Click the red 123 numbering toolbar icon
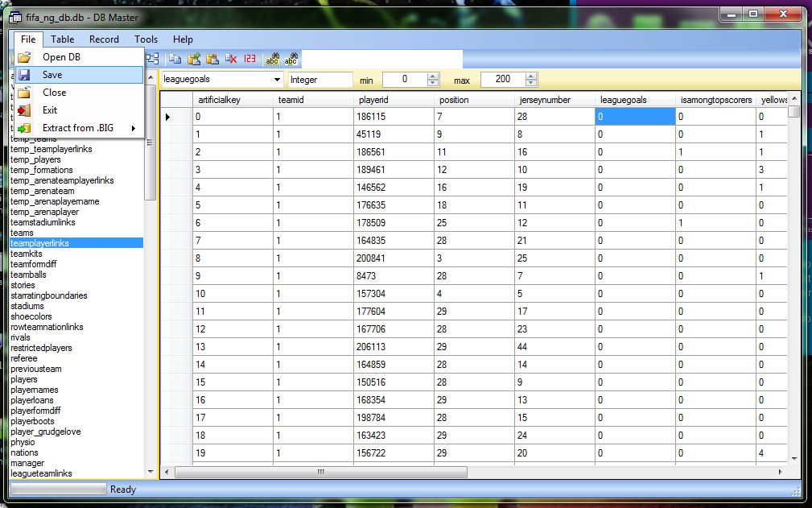Viewport: 812px width, 508px height. click(249, 59)
